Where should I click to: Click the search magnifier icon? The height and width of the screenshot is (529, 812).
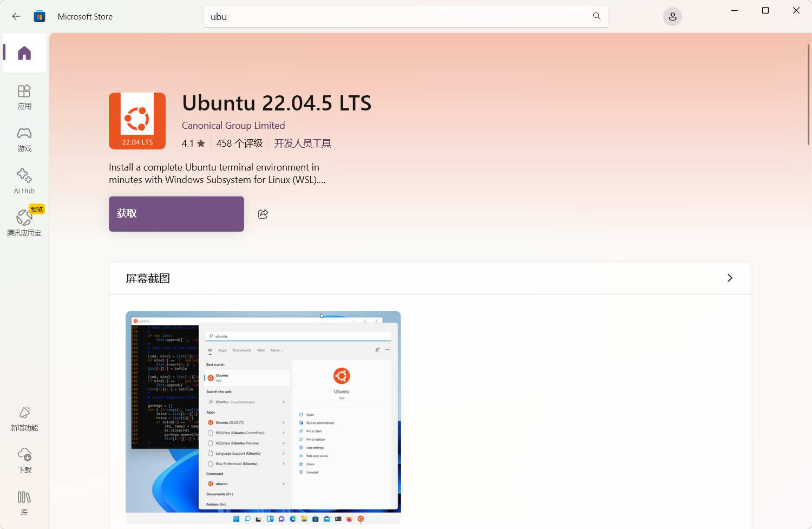coord(597,16)
